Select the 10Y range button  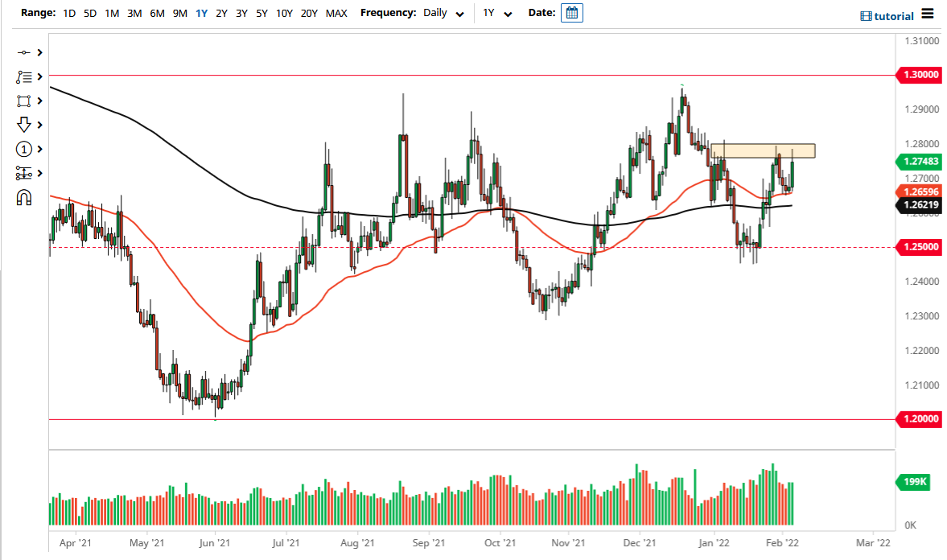tap(283, 13)
